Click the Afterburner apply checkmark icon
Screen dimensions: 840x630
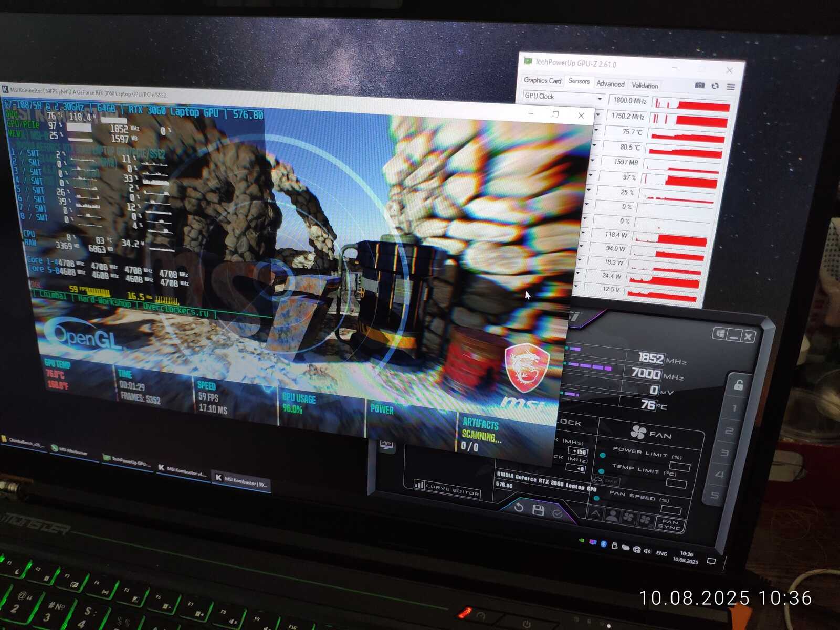tap(557, 513)
